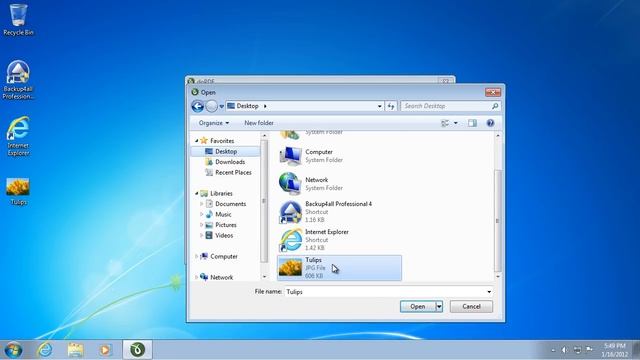Select the Network system folder in file list
640x360 pixels.
(339, 184)
